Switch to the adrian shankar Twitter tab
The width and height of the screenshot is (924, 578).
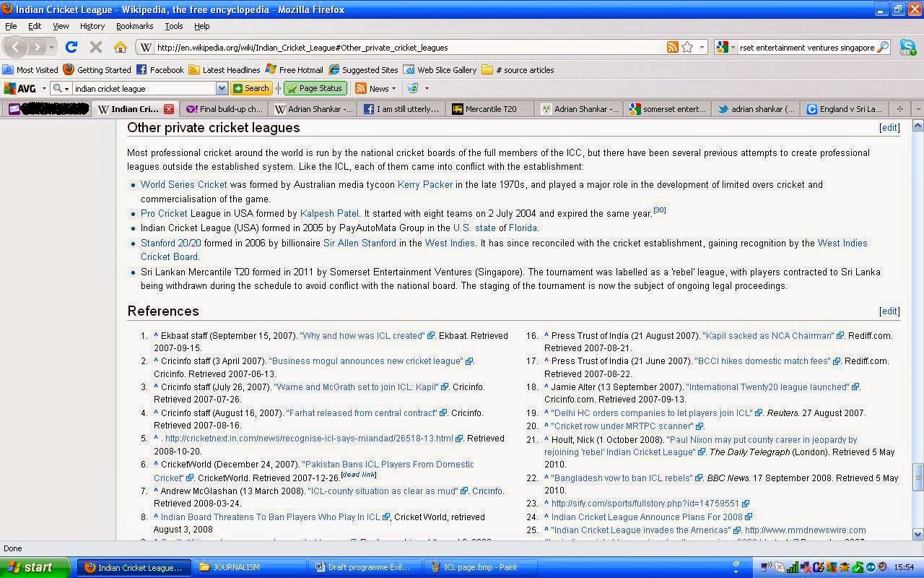(757, 109)
